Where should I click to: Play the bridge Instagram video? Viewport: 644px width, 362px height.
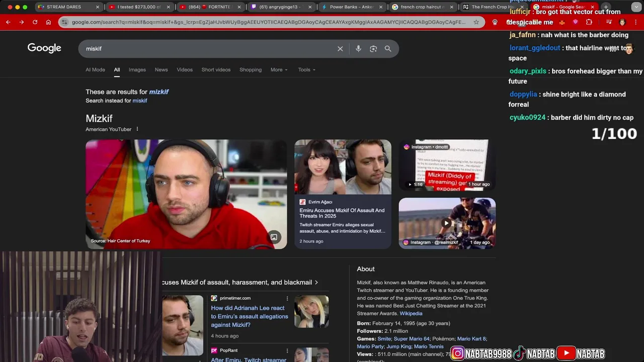coord(446,223)
